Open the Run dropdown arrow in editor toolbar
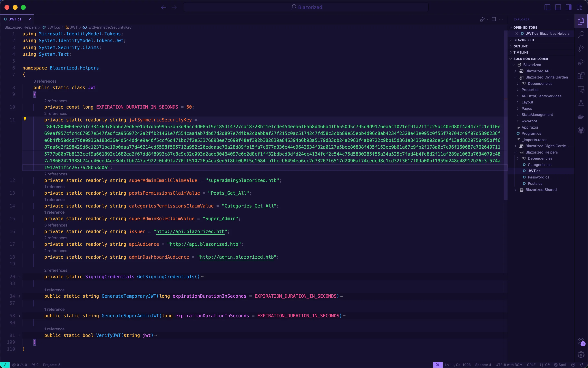 point(487,19)
